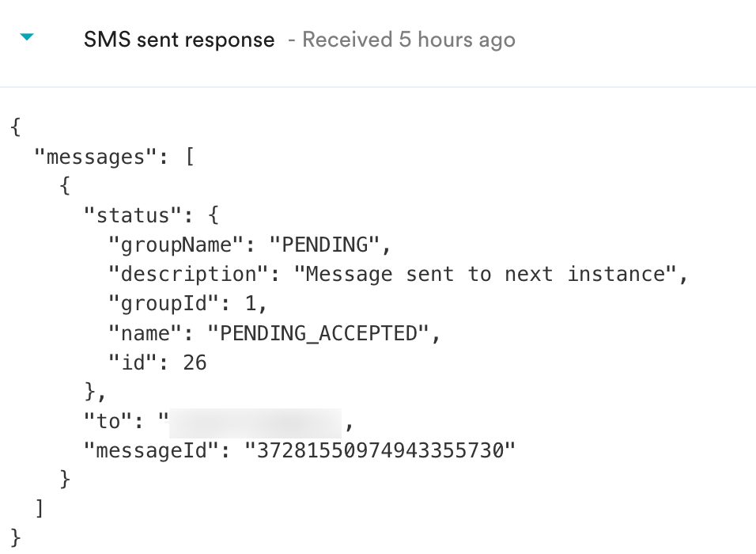The width and height of the screenshot is (756, 554).
Task: Collapse the SMS sent response section
Action: pos(27,37)
